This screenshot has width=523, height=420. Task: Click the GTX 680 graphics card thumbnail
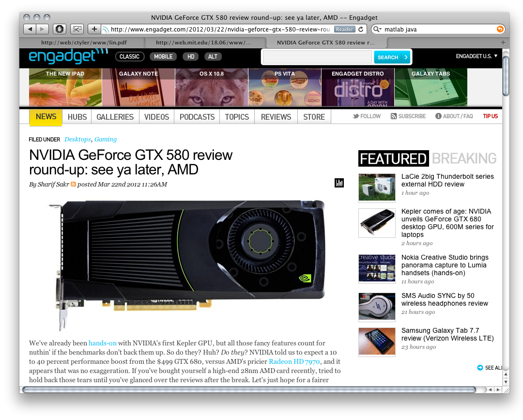377,223
